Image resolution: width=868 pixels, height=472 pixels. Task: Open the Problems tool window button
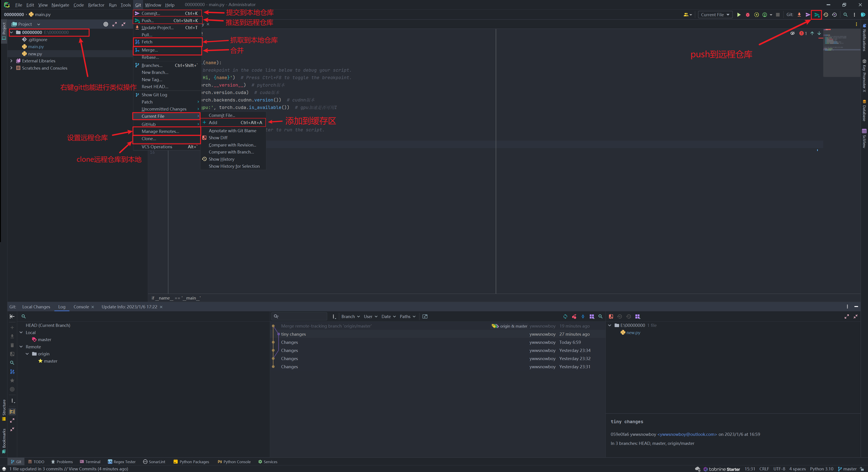tap(62, 462)
